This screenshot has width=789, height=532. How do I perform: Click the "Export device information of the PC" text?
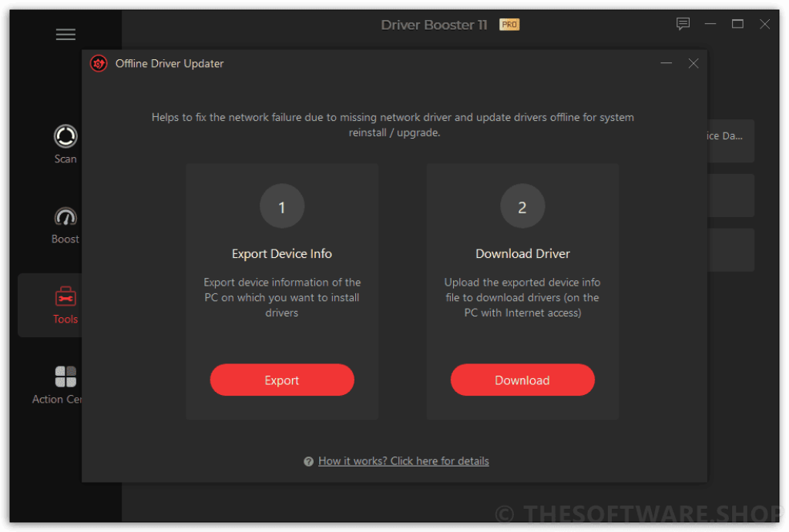tap(282, 297)
